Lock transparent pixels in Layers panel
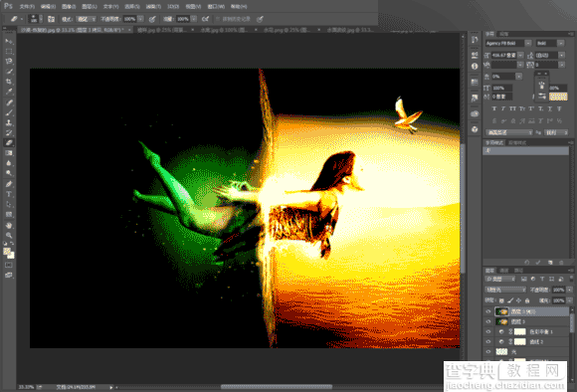The image size is (577, 392). click(501, 300)
